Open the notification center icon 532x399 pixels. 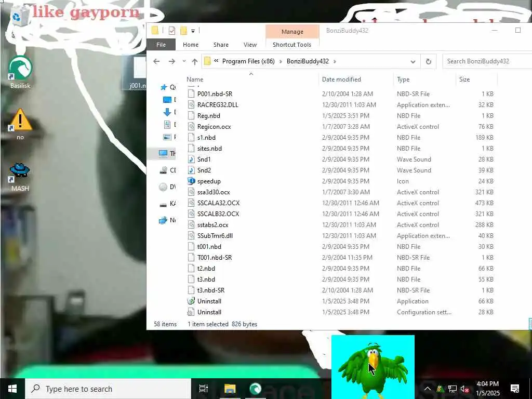coord(515,389)
